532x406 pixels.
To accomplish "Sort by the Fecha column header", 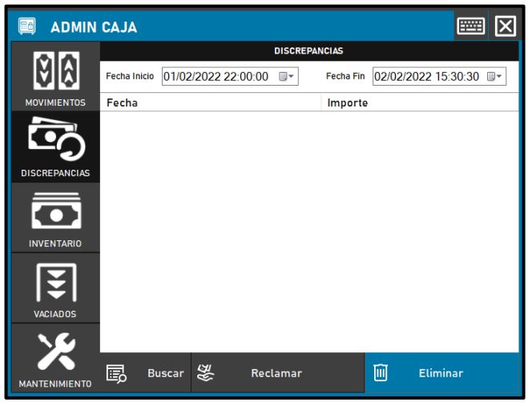I will point(210,103).
